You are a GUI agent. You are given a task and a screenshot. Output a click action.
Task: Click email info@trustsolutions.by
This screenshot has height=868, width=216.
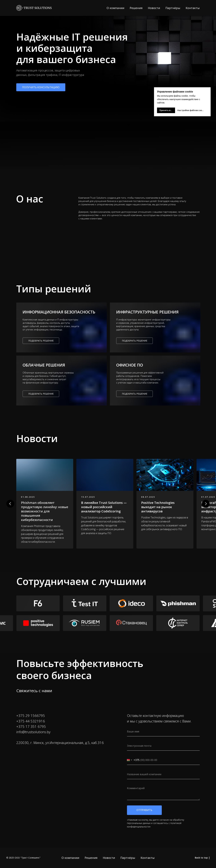[x=33, y=732]
